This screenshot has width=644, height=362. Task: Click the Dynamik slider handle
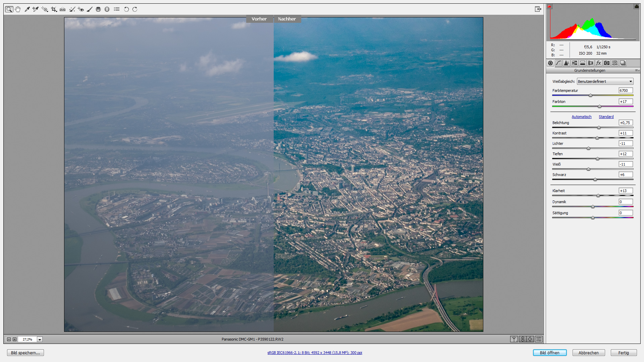coord(593,207)
